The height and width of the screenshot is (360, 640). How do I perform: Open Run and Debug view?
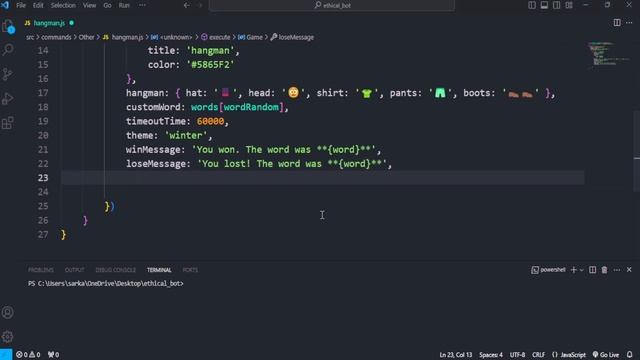(x=8, y=98)
